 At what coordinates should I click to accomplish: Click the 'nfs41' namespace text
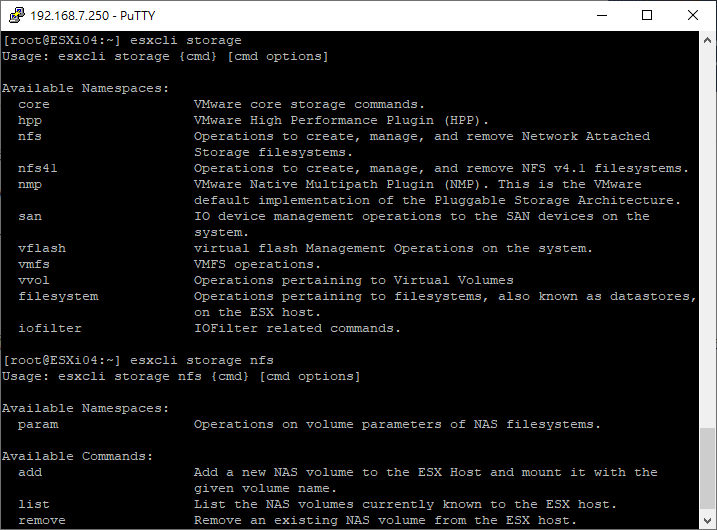click(x=37, y=168)
